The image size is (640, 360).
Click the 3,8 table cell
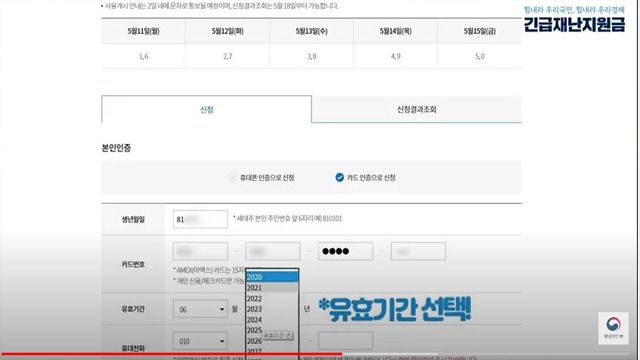coord(311,56)
